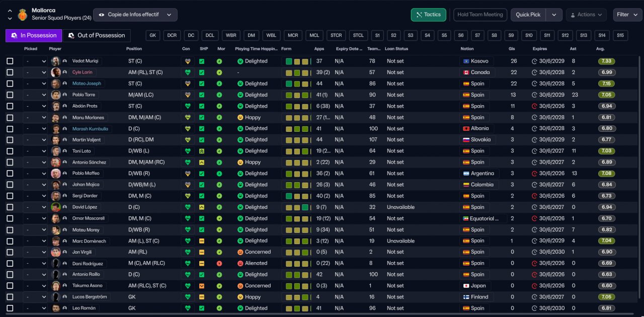Click the condition heart icon for Abdón Prats
The image size is (644, 317).
tap(188, 106)
